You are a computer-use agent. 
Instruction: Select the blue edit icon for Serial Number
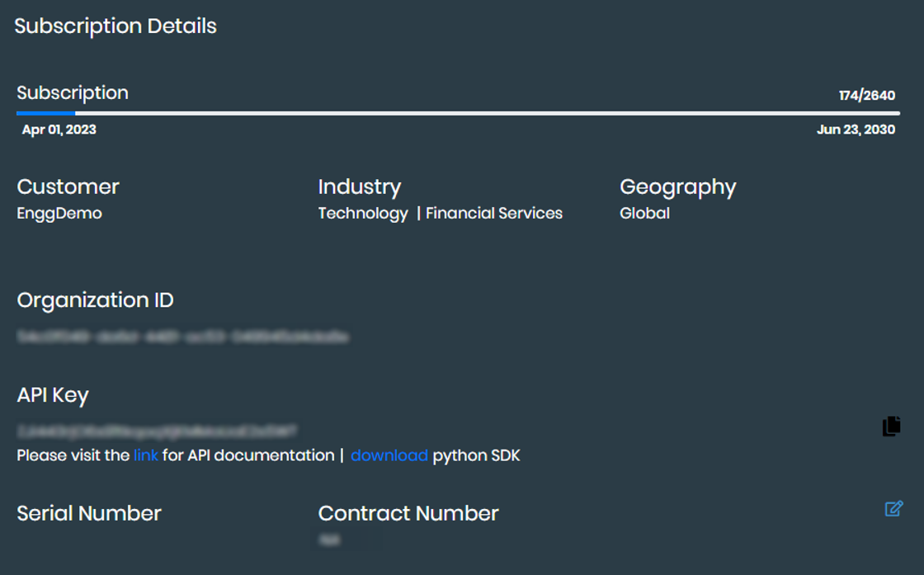tap(893, 510)
